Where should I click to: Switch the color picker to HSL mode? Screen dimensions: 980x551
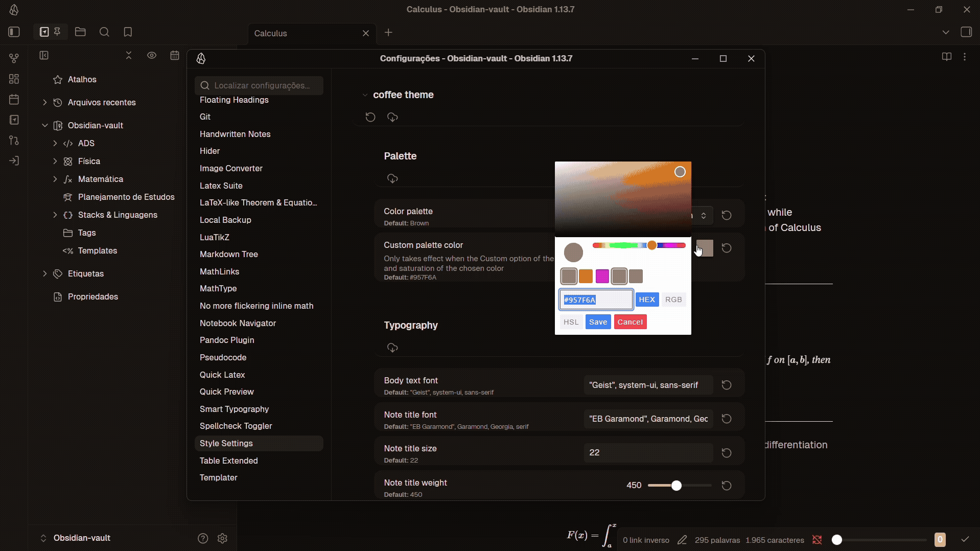571,322
